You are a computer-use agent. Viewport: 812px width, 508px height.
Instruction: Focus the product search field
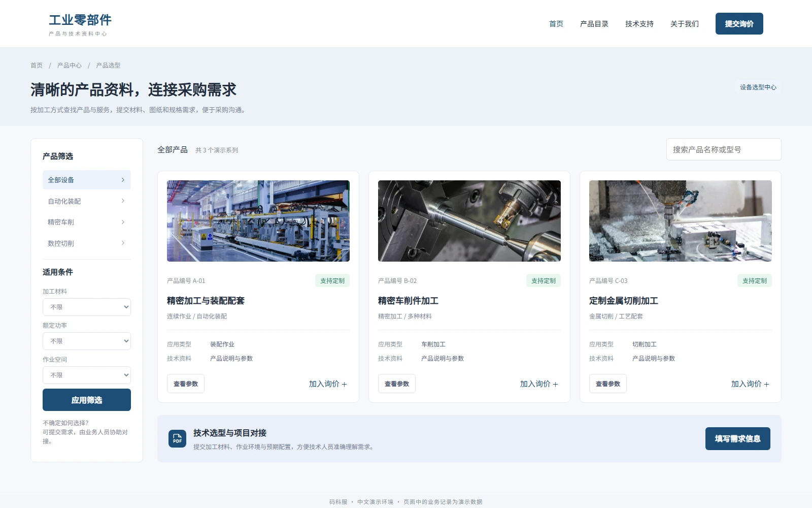click(724, 149)
